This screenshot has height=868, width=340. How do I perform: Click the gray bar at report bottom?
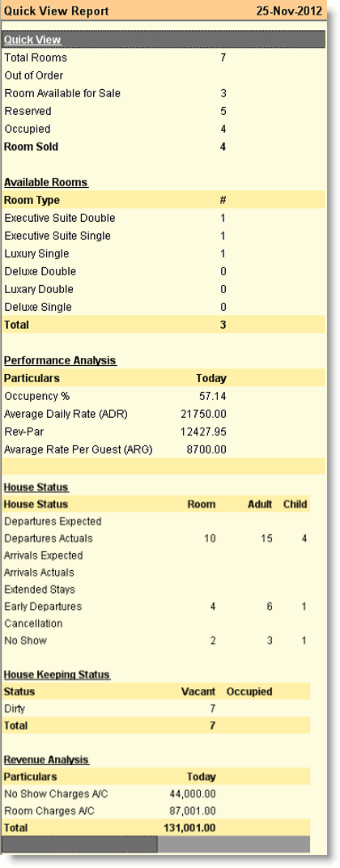pos(155,845)
